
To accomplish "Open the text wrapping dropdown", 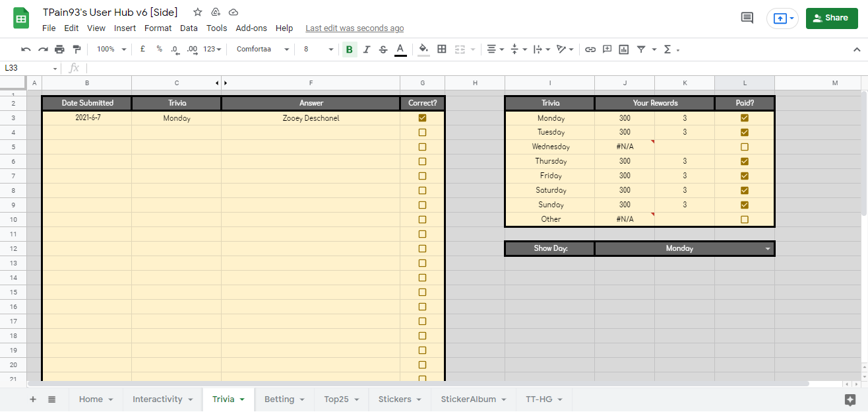I will [x=541, y=49].
